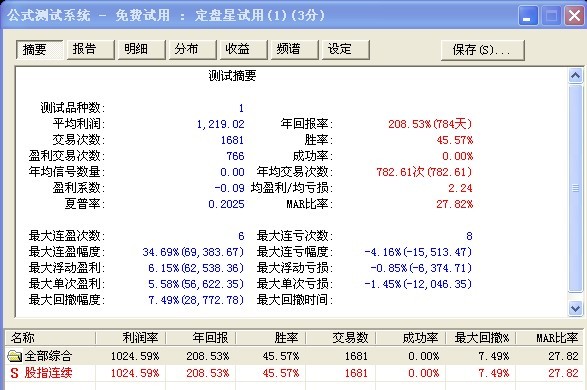The image size is (587, 390).
Task: Click the 成功率 column header
Action: coord(411,338)
